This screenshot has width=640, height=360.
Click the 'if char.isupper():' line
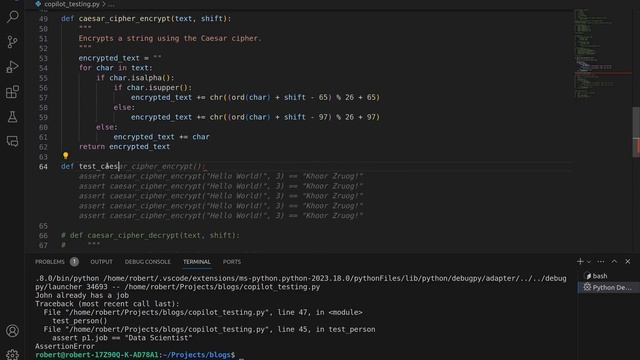[x=153, y=87]
